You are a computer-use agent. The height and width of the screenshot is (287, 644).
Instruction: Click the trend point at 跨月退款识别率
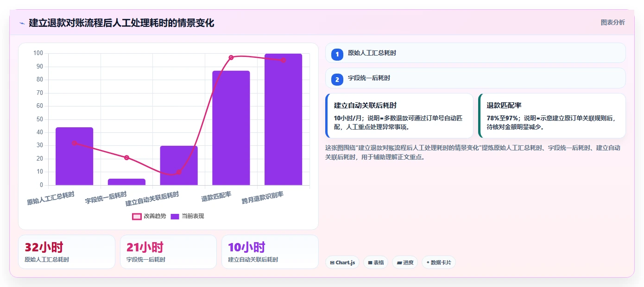click(x=283, y=60)
